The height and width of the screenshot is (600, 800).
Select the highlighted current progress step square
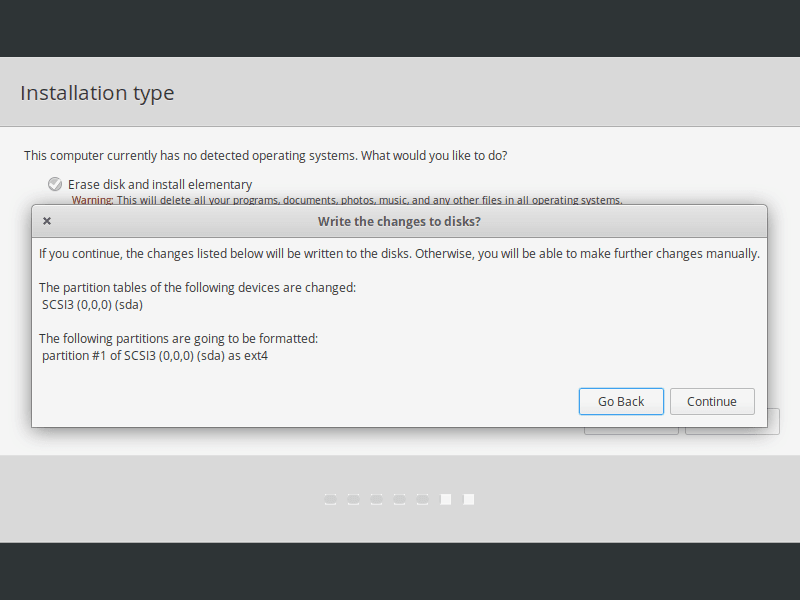point(445,498)
